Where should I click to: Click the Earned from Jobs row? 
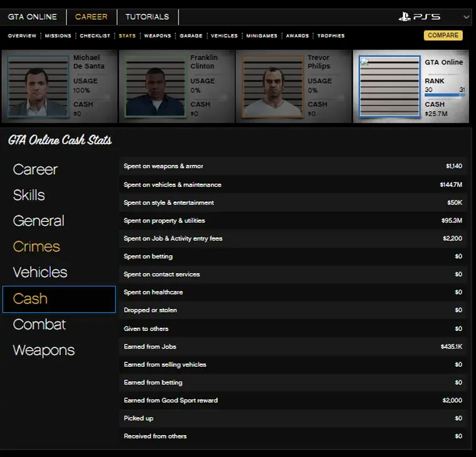coord(293,347)
